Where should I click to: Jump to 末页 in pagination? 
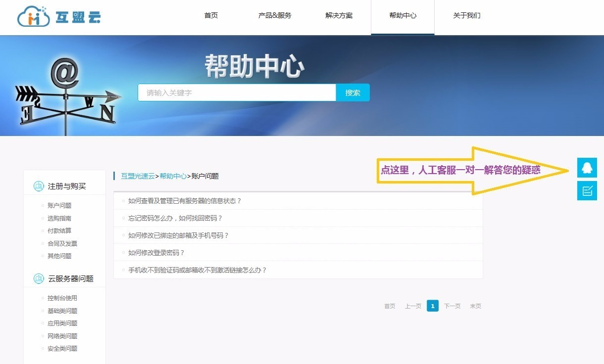[x=475, y=306]
